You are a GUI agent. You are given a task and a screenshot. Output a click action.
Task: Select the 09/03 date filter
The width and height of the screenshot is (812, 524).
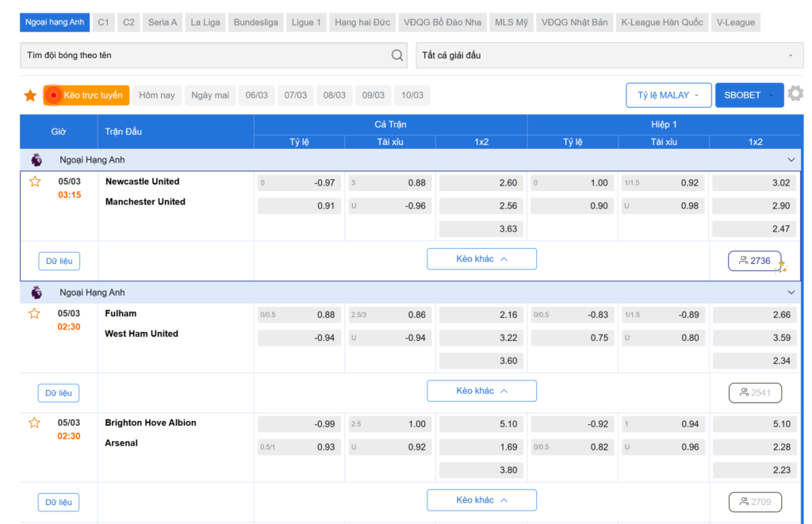373,95
